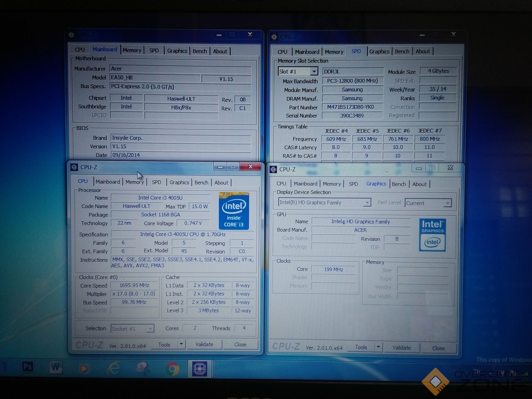Image resolution: width=532 pixels, height=399 pixels.
Task: Click the Board Manuf. ACER field
Action: [x=361, y=230]
